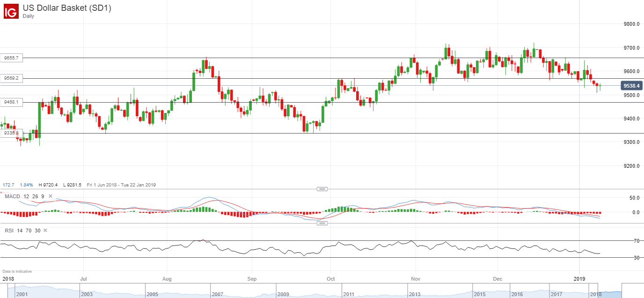Click the Dec label on the date axis
The width and height of the screenshot is (644, 298).
coord(498,279)
